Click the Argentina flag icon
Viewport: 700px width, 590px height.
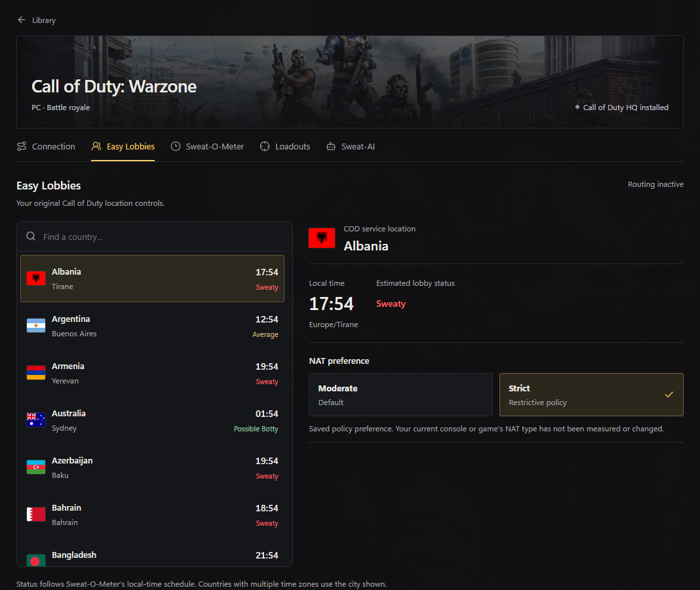click(36, 326)
